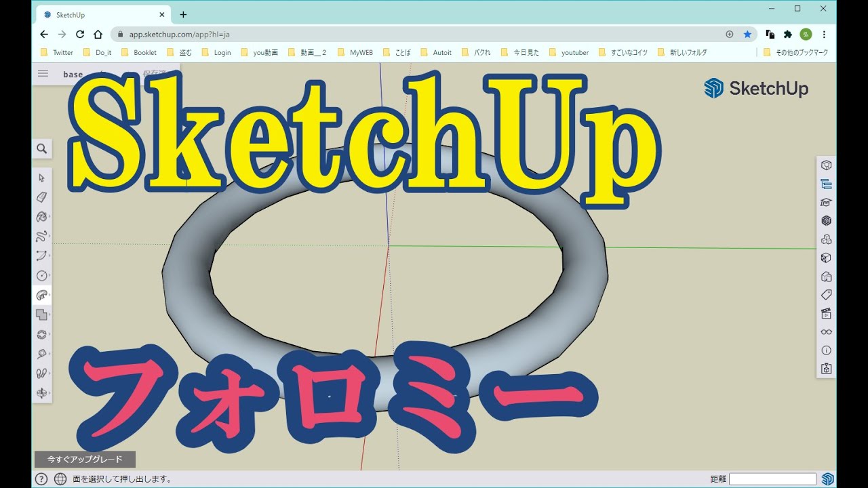Open the ことば bookmark folder
868x488 pixels.
(x=397, y=52)
